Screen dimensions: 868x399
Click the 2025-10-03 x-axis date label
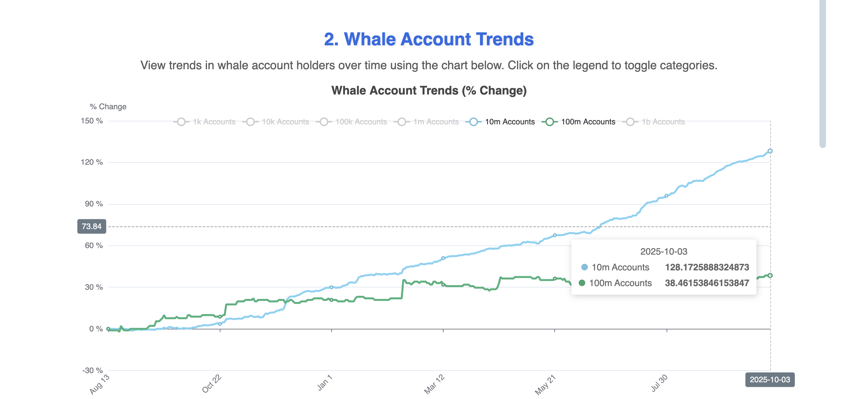(x=770, y=380)
